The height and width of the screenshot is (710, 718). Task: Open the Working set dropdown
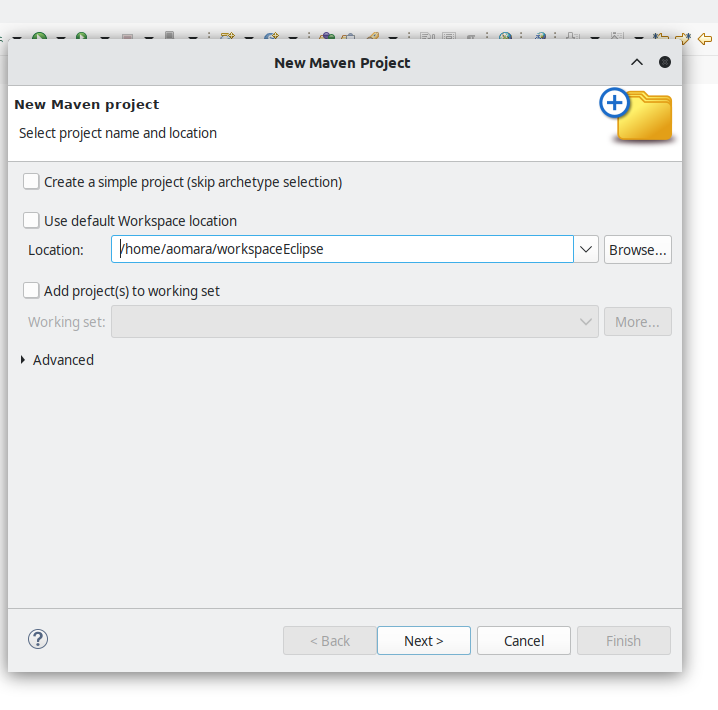pyautogui.click(x=586, y=322)
